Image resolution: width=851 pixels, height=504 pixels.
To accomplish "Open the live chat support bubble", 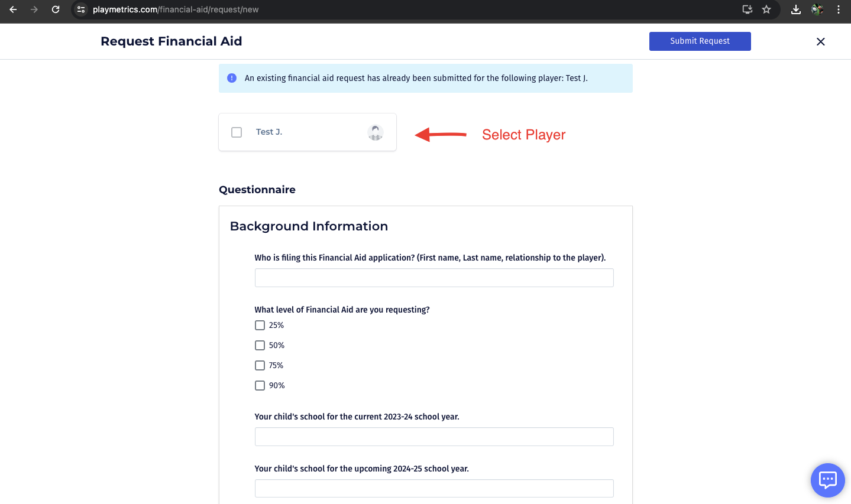I will [827, 480].
